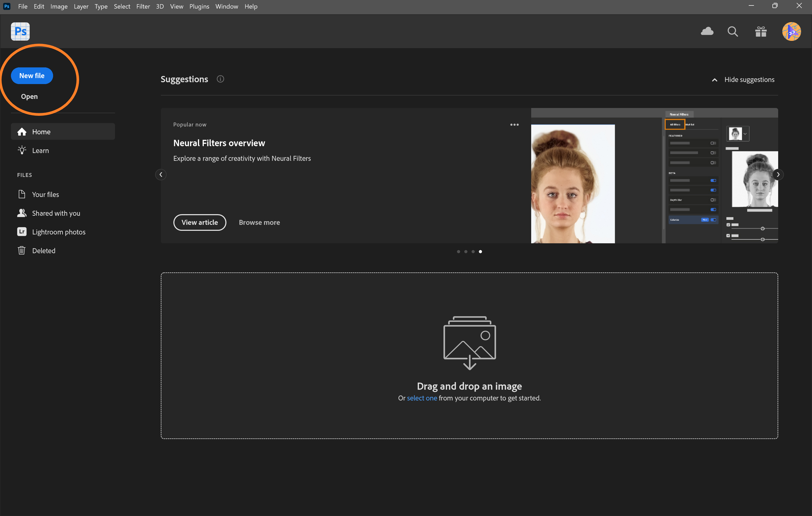
Task: Click the Browse more link
Action: tap(259, 222)
